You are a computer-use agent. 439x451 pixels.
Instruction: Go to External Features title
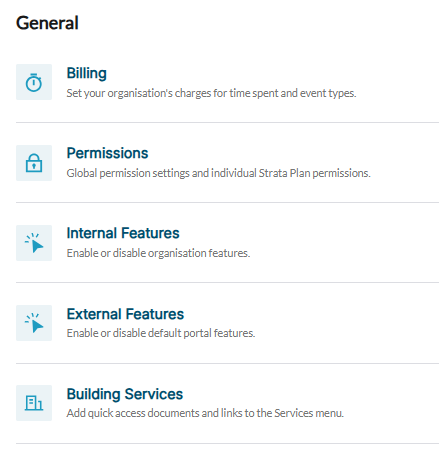tap(125, 314)
